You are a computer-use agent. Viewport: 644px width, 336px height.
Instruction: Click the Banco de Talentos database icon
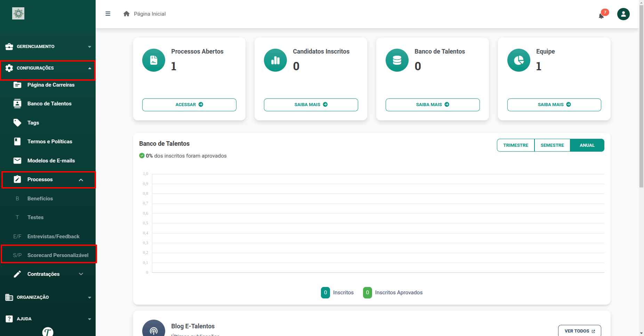(x=397, y=60)
